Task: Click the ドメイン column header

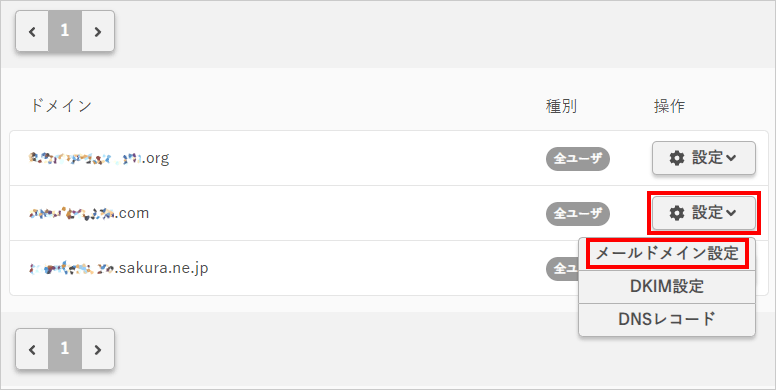Action: click(61, 106)
